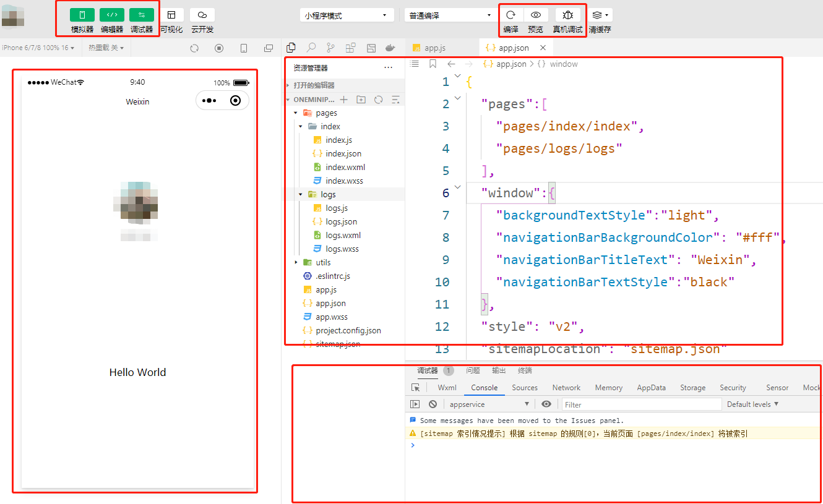The width and height of the screenshot is (823, 504).
Task: Open the 小程序模式 mode dropdown
Action: point(347,15)
